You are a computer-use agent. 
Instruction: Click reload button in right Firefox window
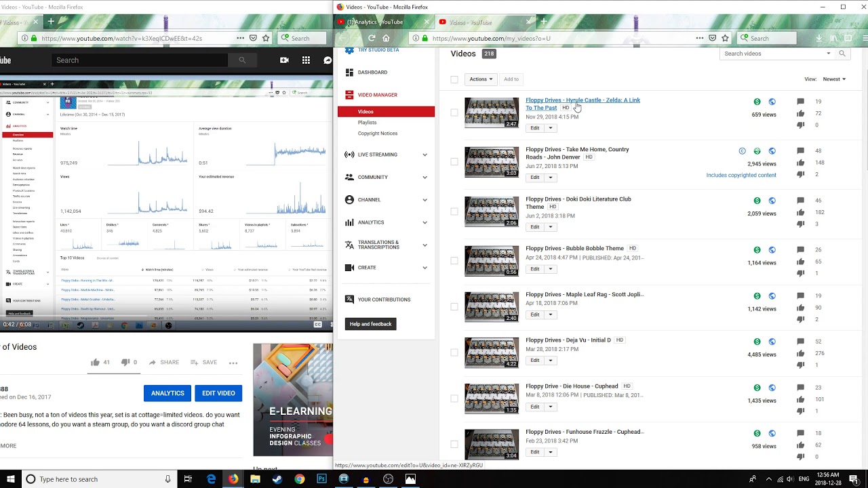click(372, 39)
